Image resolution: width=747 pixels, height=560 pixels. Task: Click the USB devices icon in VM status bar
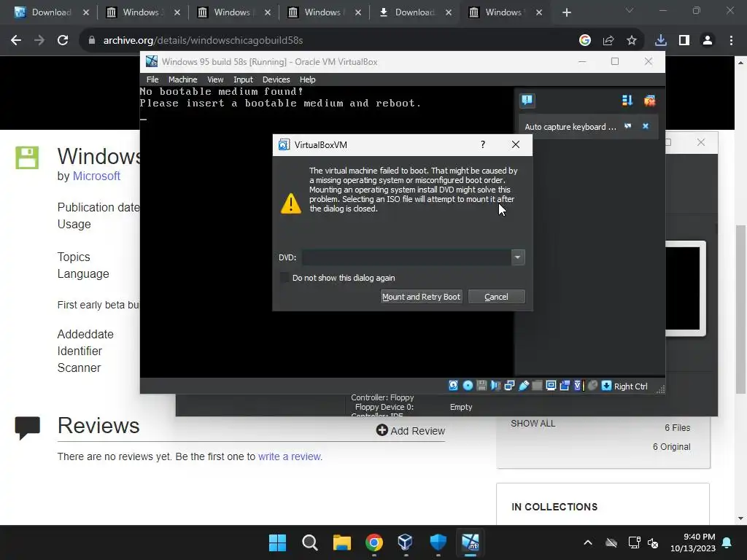(524, 386)
